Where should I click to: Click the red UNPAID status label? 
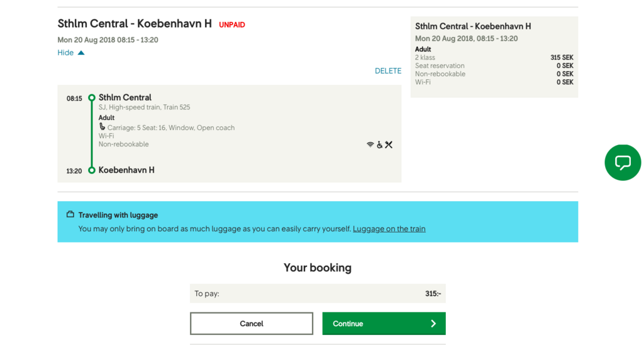coord(232,25)
